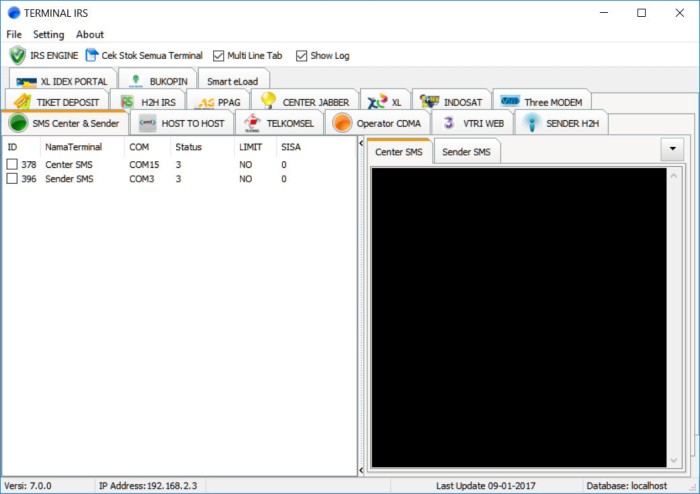Screen dimensions: 700x494
Task: Open the HOST TO HOST tab
Action: point(181,123)
